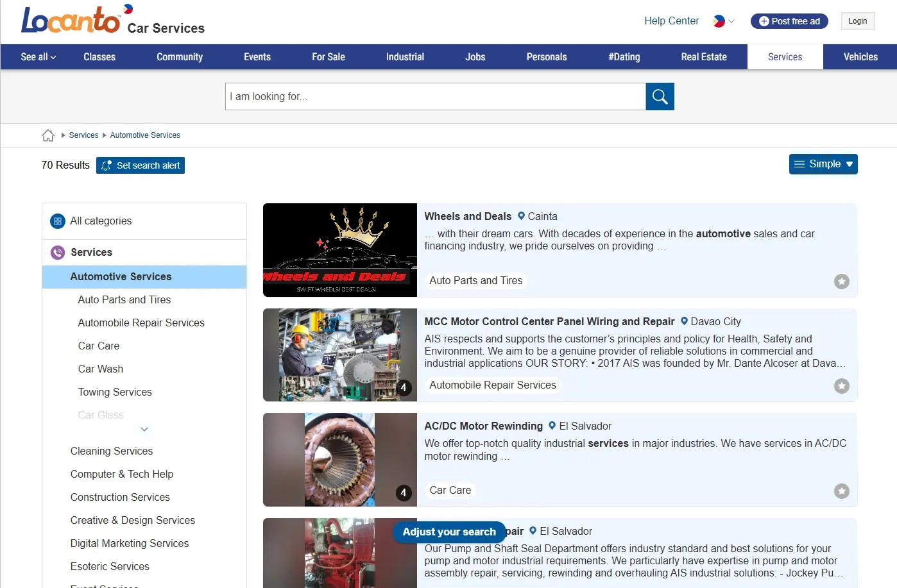Screen dimensions: 897x588
Task: Open the Simple view mode dropdown
Action: tap(823, 164)
